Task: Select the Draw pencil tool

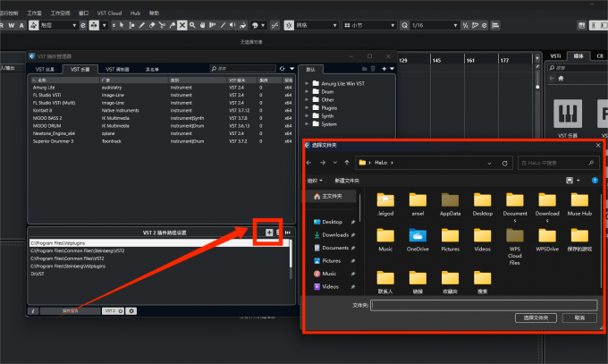Action: [142, 25]
